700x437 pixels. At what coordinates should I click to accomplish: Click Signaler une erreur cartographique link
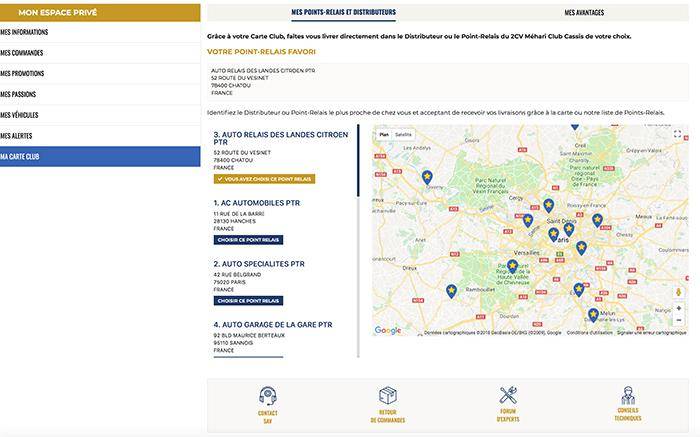point(651,333)
